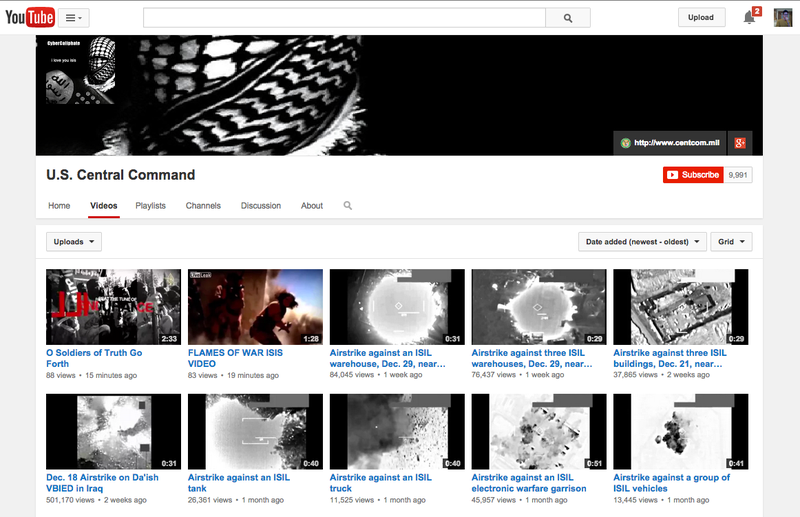Viewport: 800px width, 517px height.
Task: Switch to the Home tab
Action: pyautogui.click(x=59, y=206)
